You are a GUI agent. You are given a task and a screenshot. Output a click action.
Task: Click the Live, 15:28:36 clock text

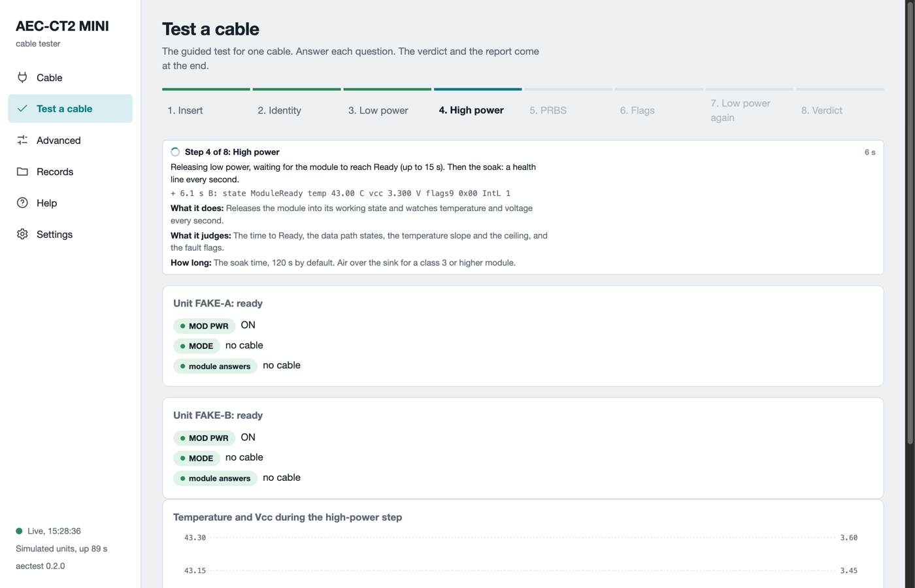click(x=54, y=531)
